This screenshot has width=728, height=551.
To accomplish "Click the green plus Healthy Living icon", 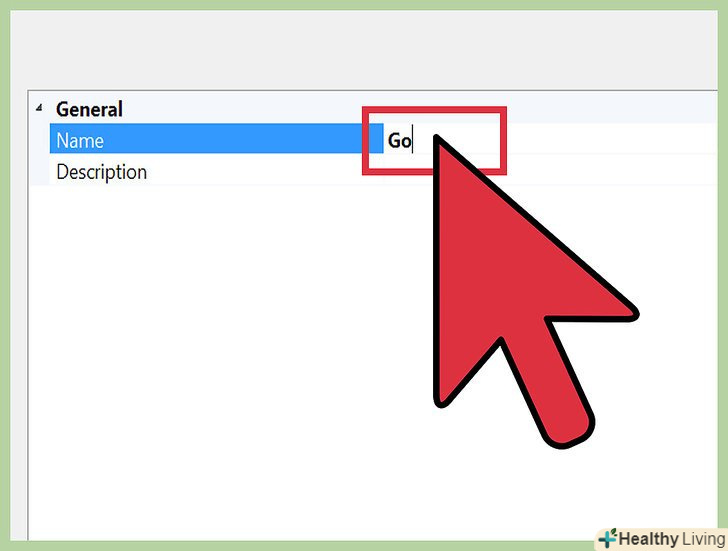I will pos(607,538).
